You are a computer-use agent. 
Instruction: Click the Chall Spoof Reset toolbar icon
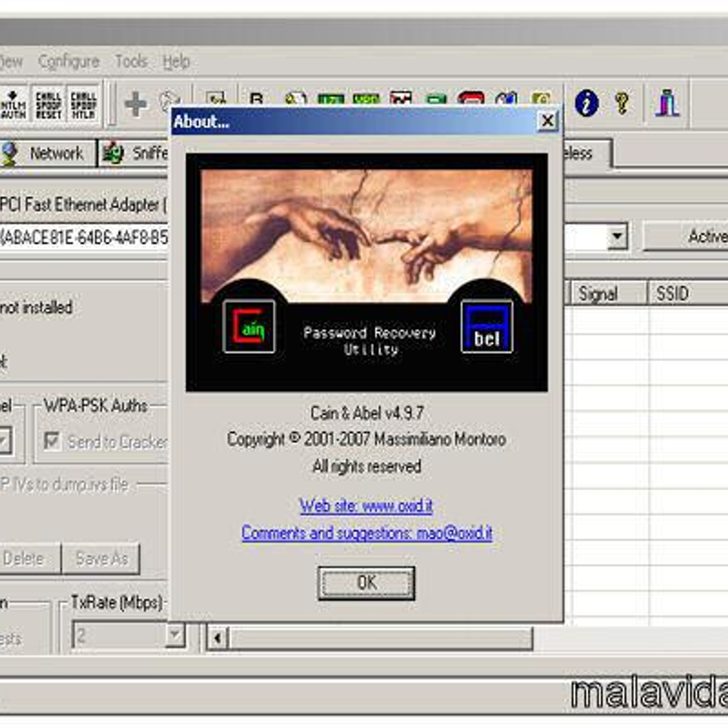pos(48,105)
